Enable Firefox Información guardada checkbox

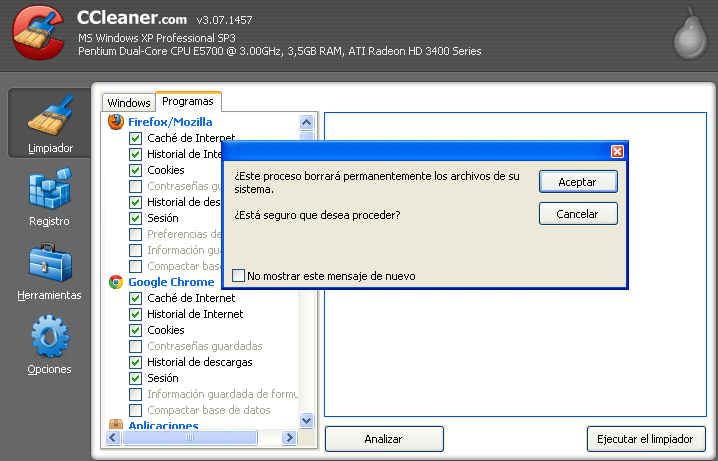pyautogui.click(x=135, y=250)
